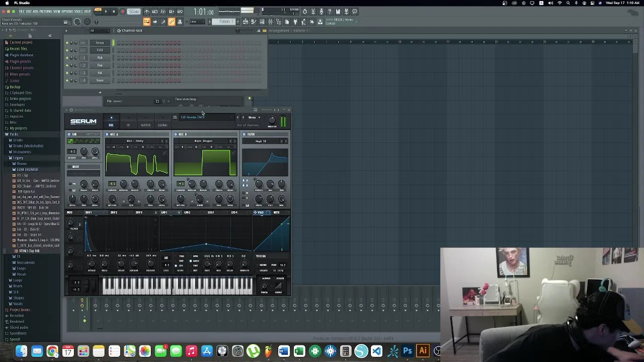Arm the record button in the transport

[122, 11]
